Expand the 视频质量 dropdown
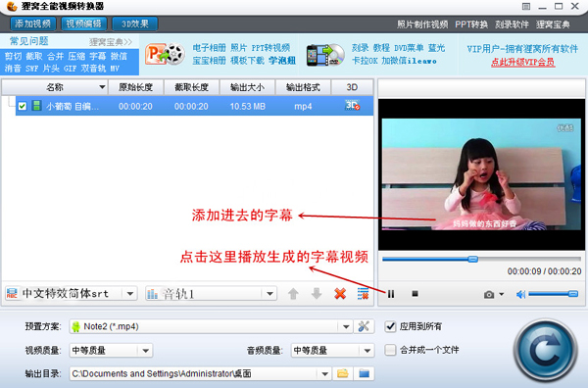Image resolution: width=588 pixels, height=388 pixels. [x=145, y=351]
